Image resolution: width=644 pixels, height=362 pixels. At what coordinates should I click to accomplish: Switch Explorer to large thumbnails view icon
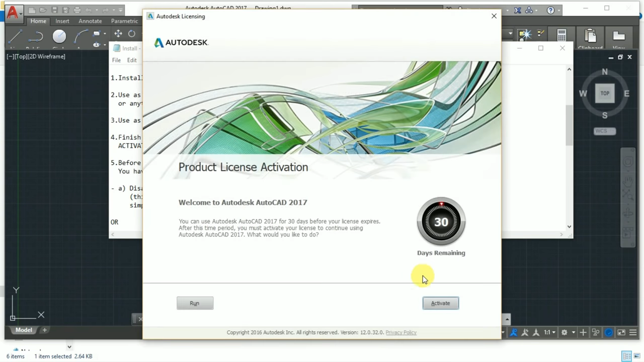(638, 356)
